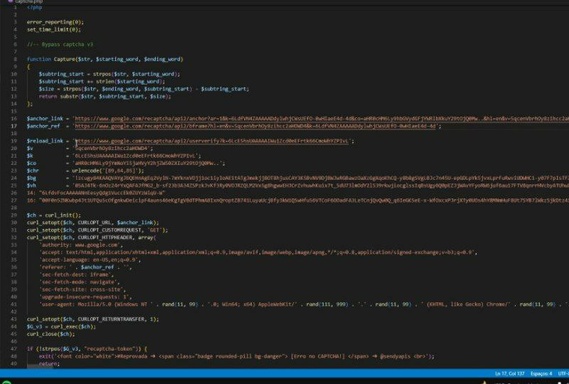The width and height of the screenshot is (569, 384).
Task: Click 'curl_close($ch);' line
Action: point(51,334)
